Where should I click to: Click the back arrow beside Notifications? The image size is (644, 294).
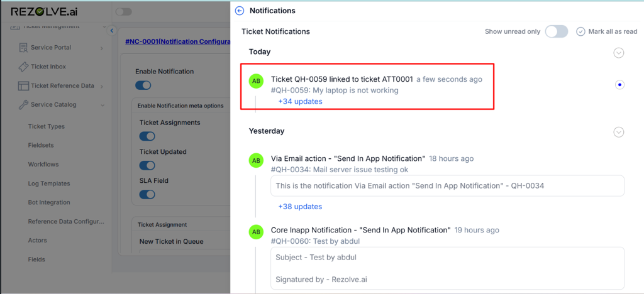[239, 11]
